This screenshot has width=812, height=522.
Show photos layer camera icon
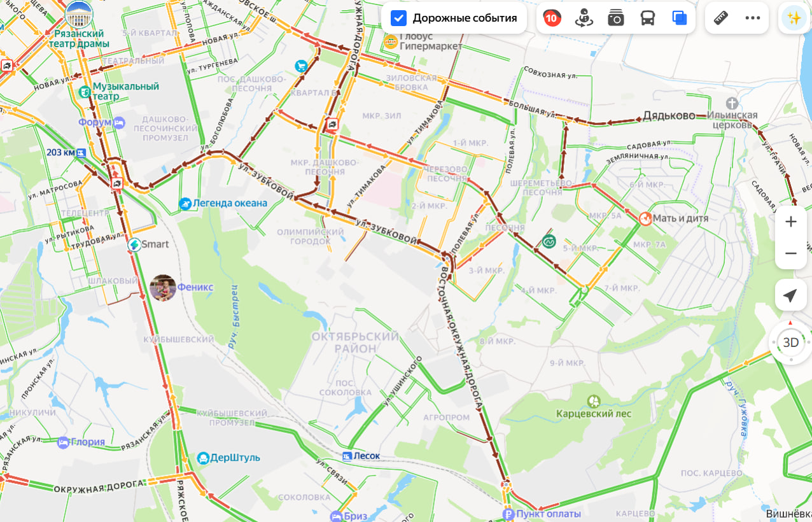615,18
